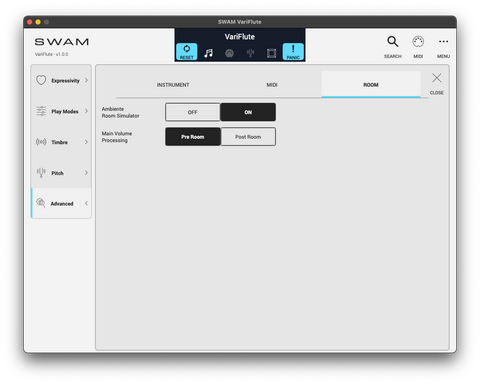Image resolution: width=480 pixels, height=384 pixels.
Task: Click the SWAM logo
Action: (62, 42)
